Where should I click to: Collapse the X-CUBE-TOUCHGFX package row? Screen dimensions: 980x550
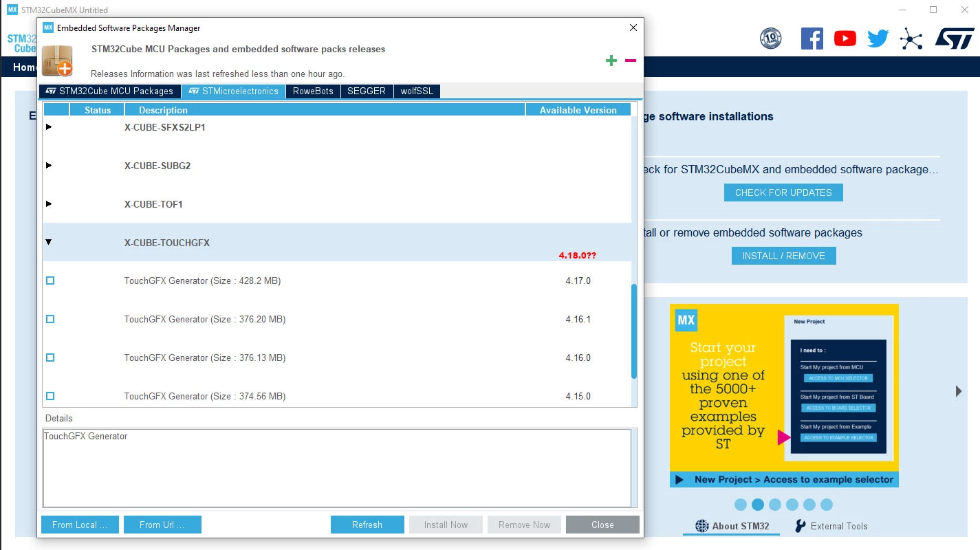[49, 242]
